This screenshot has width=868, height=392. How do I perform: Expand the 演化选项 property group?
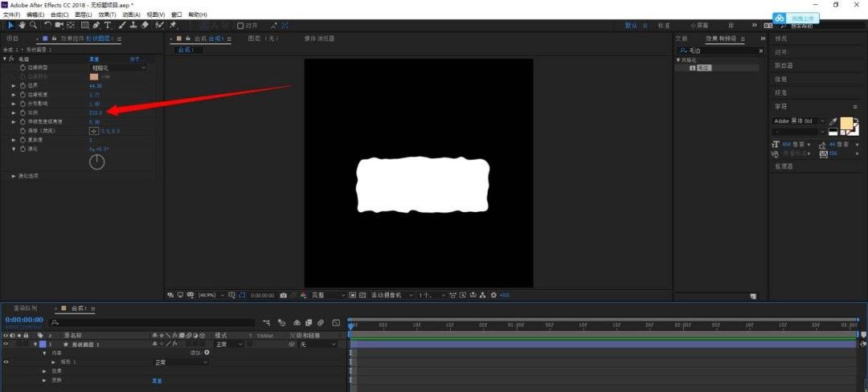pos(14,175)
